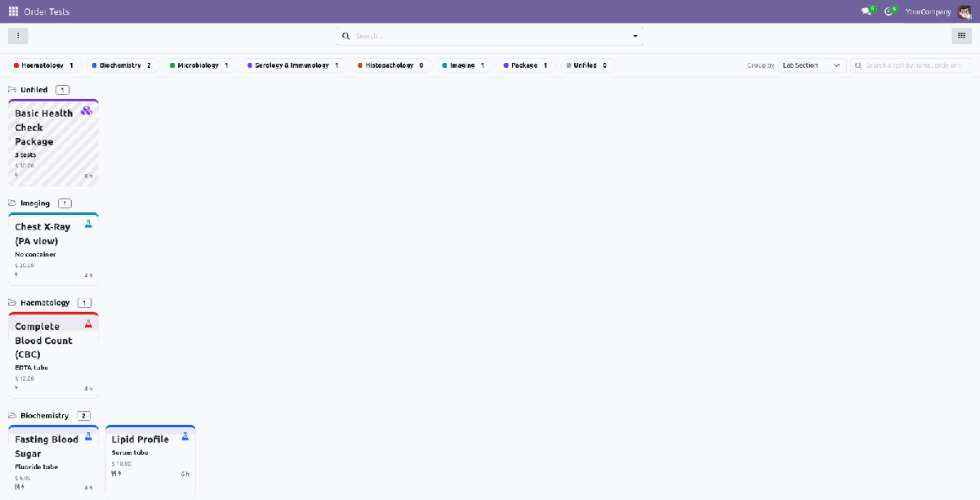Screen dimensions: 980x500
Task: Open the apps grid menu icon
Action: coord(13,11)
